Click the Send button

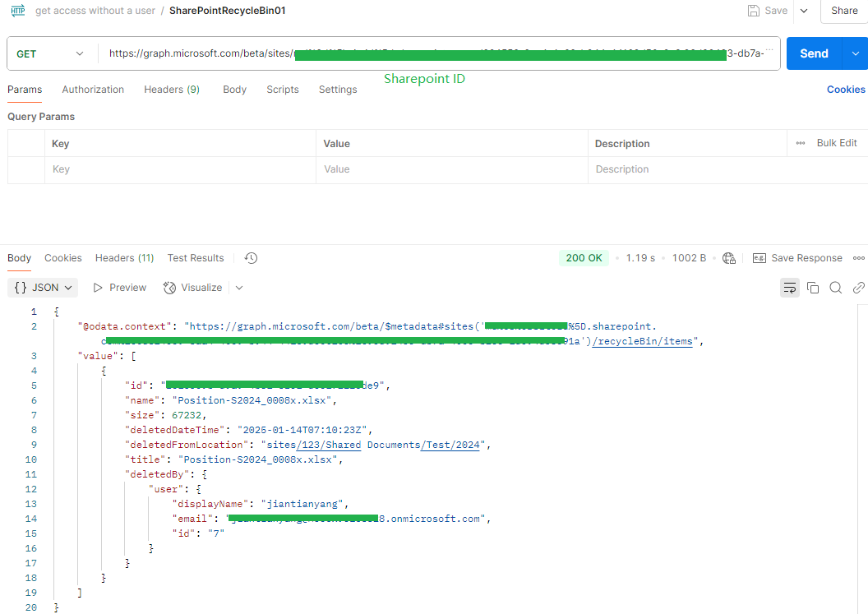click(x=814, y=53)
